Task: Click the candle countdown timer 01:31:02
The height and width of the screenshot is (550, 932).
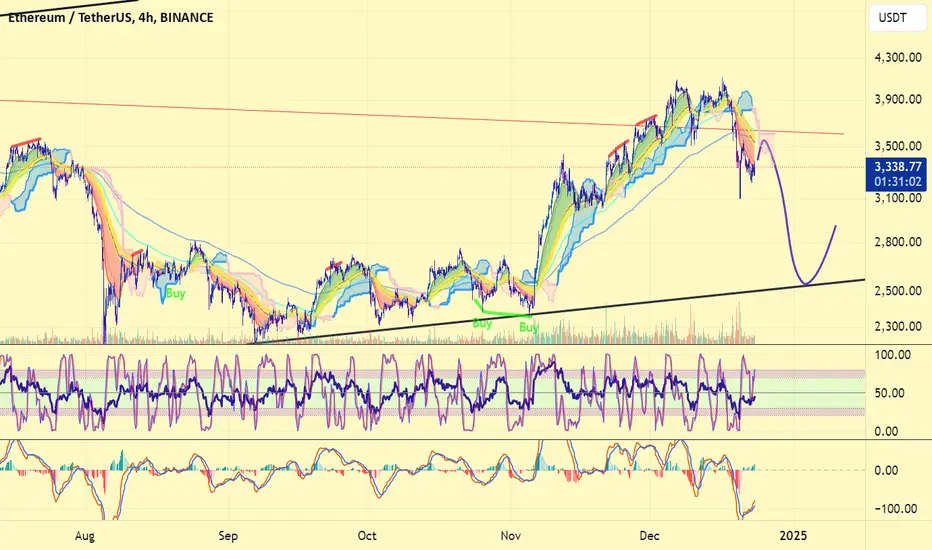Action: (898, 181)
